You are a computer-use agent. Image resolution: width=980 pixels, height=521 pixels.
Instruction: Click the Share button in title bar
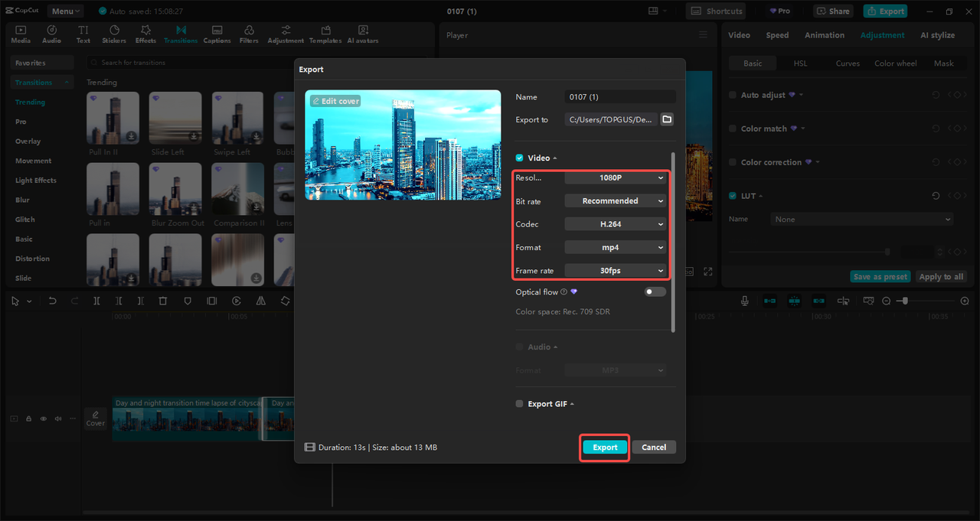(x=833, y=11)
